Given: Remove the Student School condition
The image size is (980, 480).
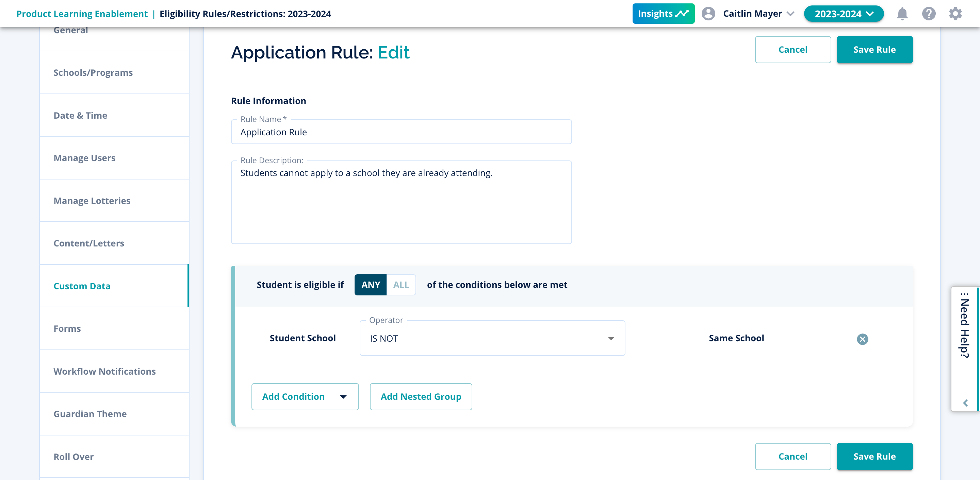Looking at the screenshot, I should 862,339.
